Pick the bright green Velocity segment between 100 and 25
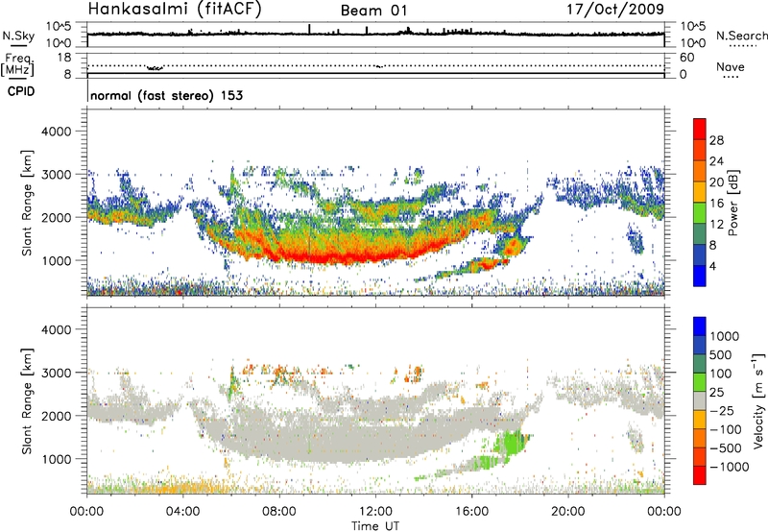768x532 pixels. (x=700, y=382)
